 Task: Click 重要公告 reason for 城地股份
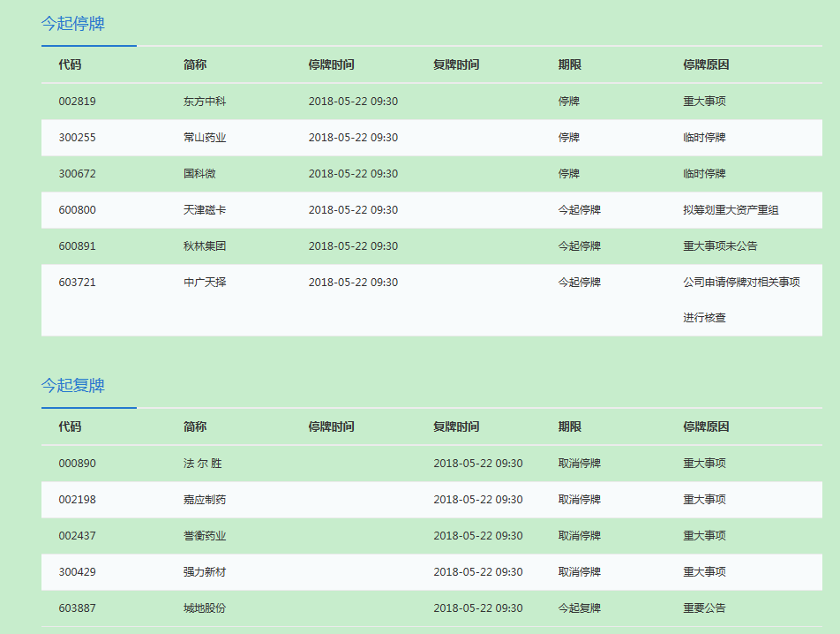(704, 608)
